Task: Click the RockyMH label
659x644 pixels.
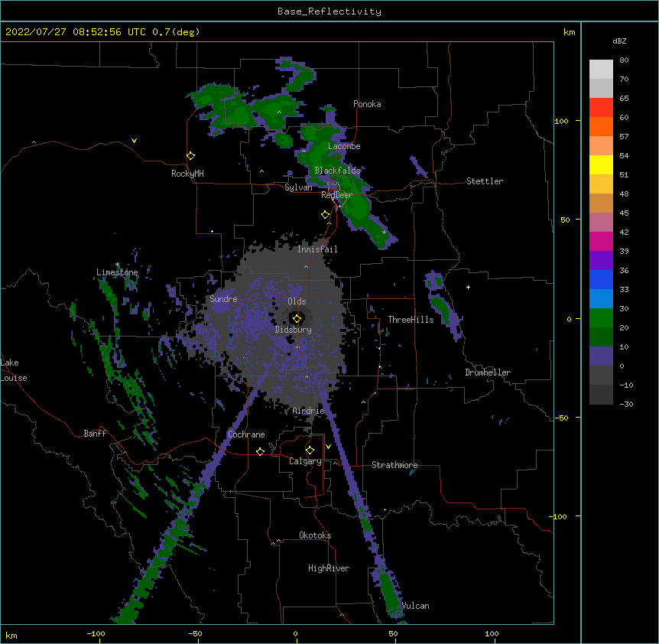Action: [x=187, y=174]
